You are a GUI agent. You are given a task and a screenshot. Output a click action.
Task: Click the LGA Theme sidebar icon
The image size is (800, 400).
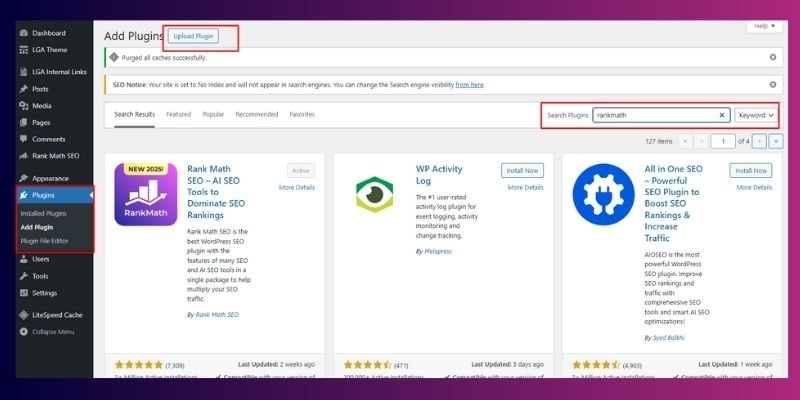click(x=23, y=50)
